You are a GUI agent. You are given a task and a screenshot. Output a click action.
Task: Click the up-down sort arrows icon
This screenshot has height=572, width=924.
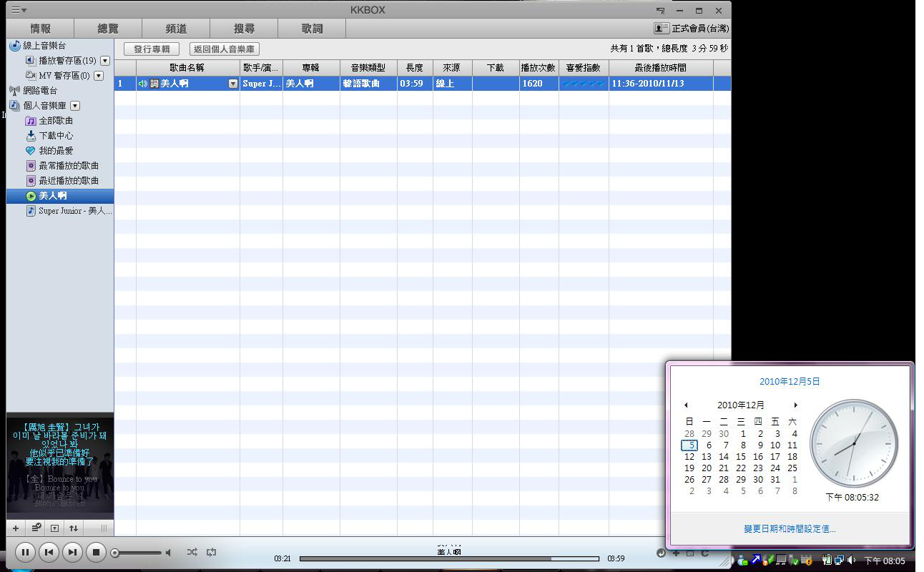[x=73, y=528]
